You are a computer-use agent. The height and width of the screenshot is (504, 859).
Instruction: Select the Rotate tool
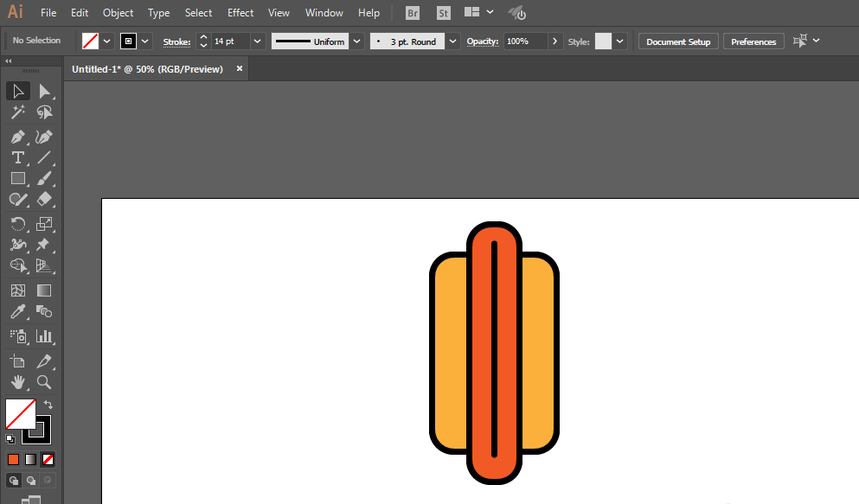[x=17, y=224]
